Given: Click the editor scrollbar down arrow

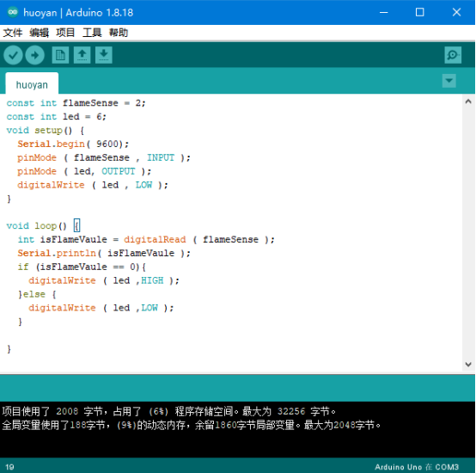Looking at the screenshot, I should click(x=468, y=364).
